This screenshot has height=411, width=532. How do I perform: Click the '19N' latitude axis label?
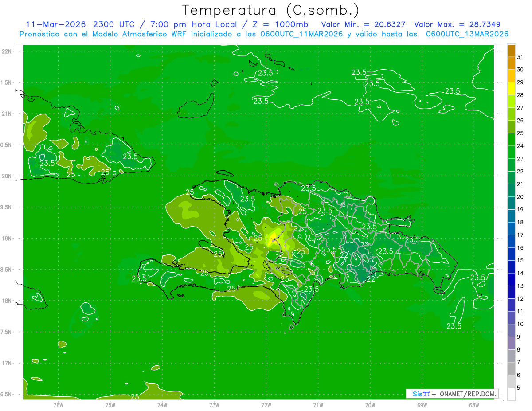tap(8, 239)
